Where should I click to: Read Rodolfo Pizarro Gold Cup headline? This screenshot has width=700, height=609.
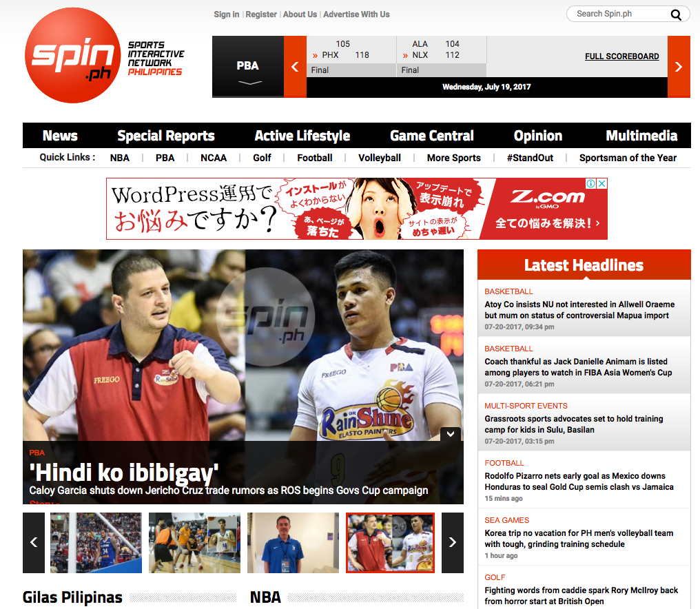[x=579, y=482]
